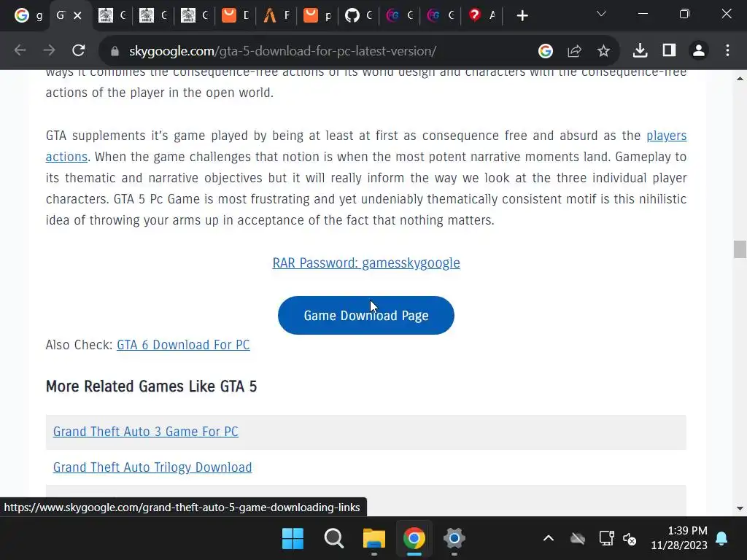Open Grand Theft Auto 3 Game For PC
This screenshot has height=560, width=747.
(145, 432)
